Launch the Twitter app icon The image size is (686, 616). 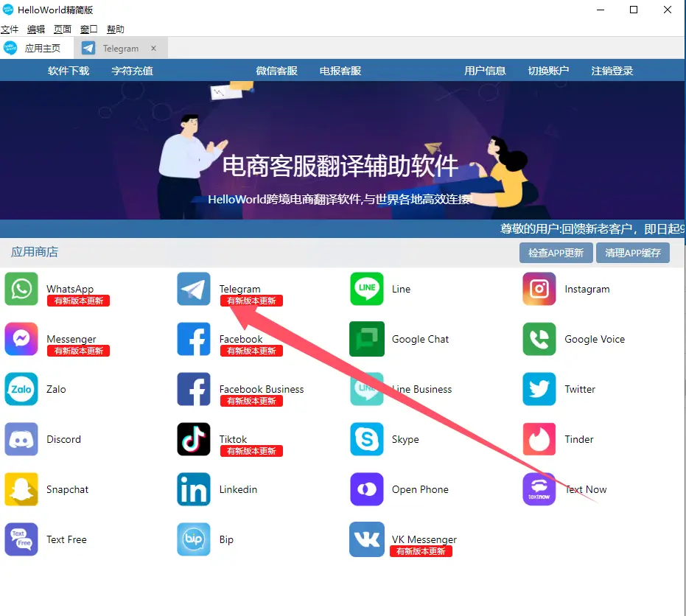[x=539, y=389]
